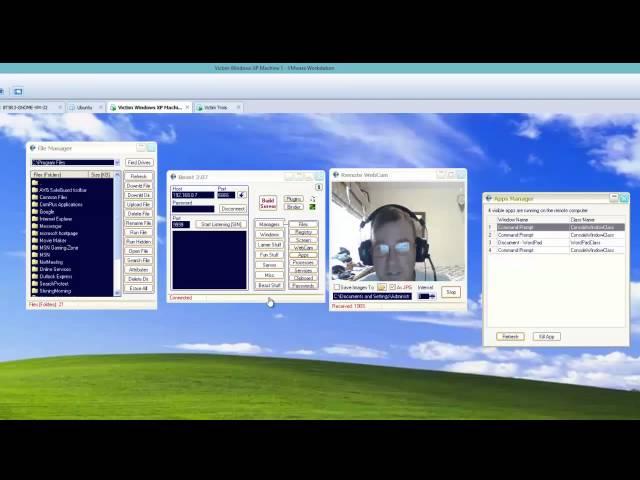
Task: Click the AVG SafeGuard toolbar folder icon
Action: pos(35,190)
